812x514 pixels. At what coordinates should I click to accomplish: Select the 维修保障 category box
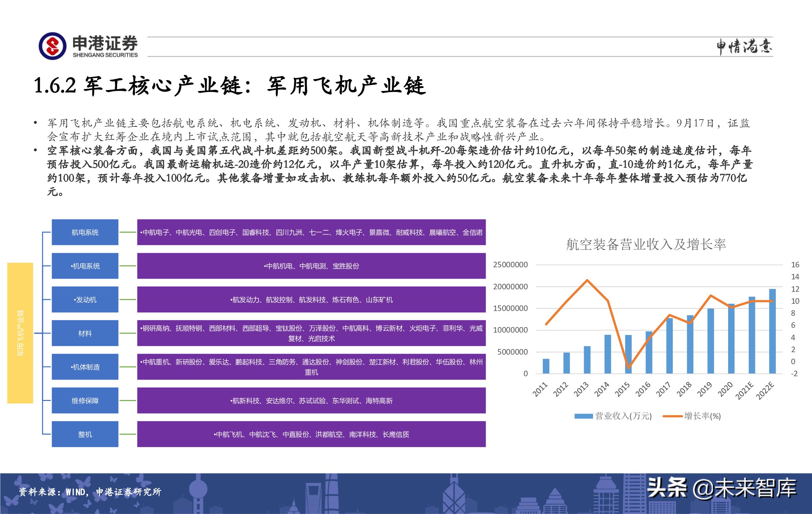85,401
